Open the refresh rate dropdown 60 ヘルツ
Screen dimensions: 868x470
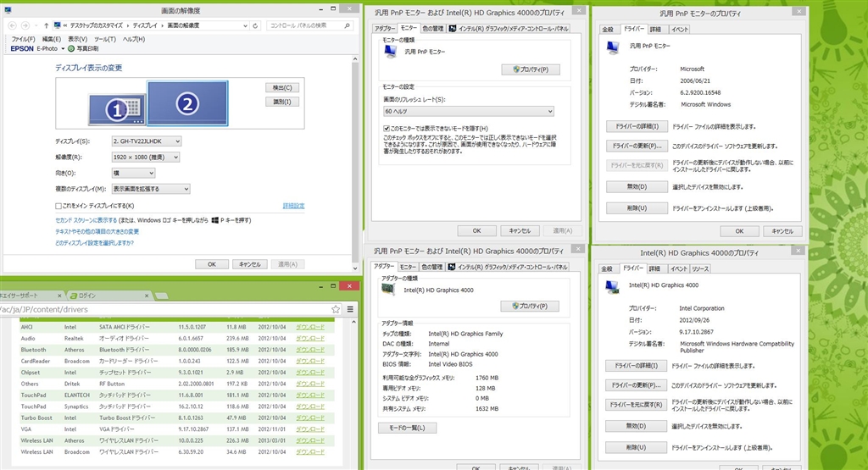pos(468,111)
